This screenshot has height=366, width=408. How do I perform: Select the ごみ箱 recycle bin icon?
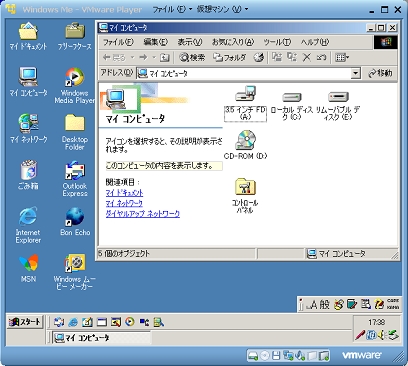28,175
